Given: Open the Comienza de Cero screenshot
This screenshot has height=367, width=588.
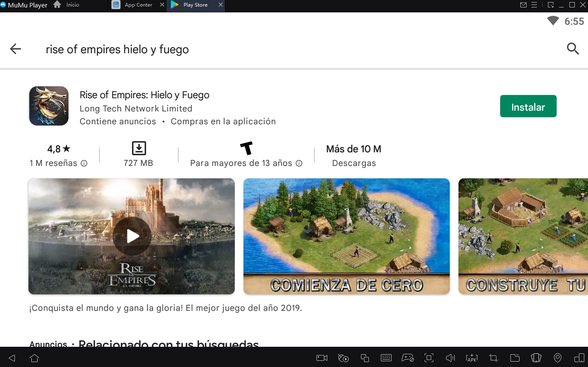Looking at the screenshot, I should pyautogui.click(x=346, y=236).
